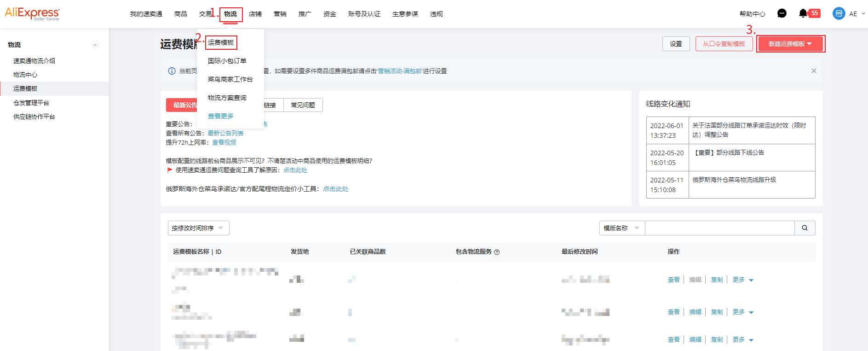The image size is (868, 351).
Task: Click the info circle icon in the notice
Action: [172, 71]
